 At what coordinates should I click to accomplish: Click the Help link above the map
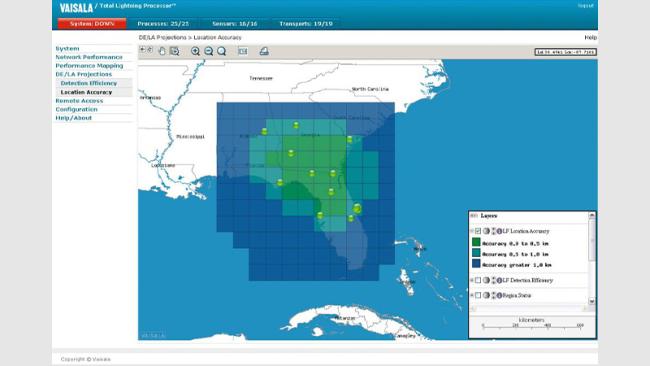[590, 37]
